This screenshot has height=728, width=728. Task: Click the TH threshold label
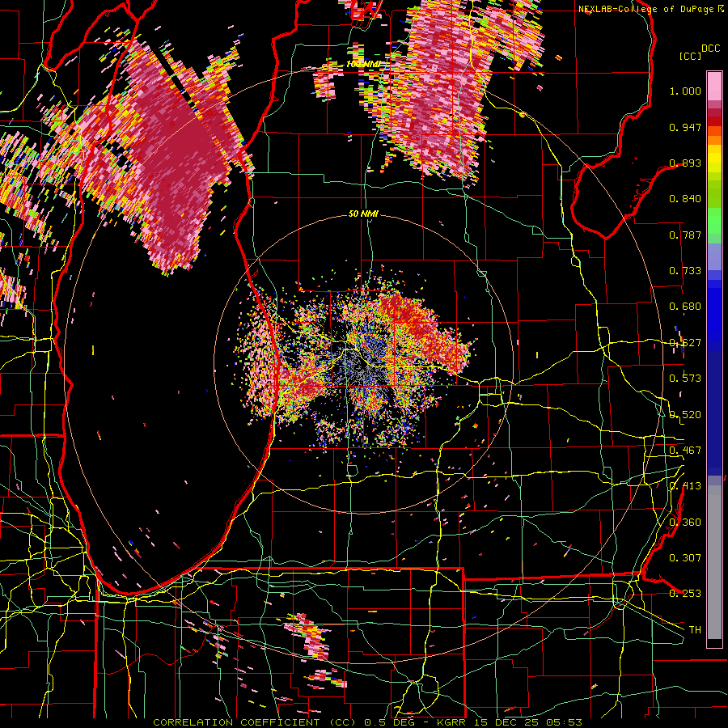click(x=695, y=630)
